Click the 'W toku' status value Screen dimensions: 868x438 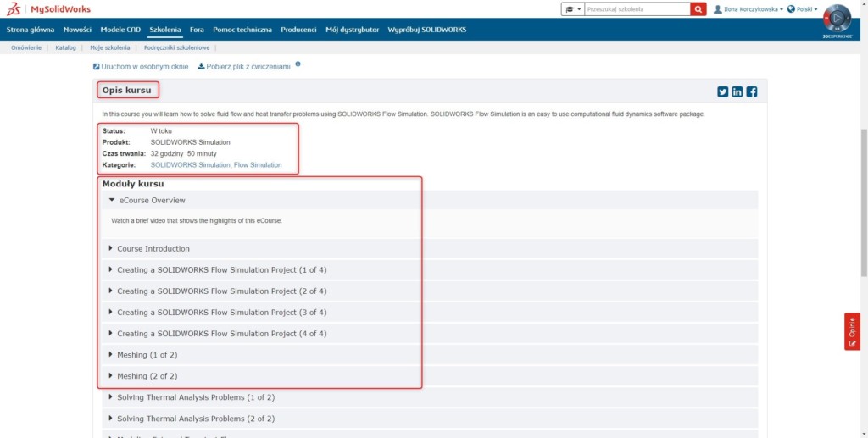[161, 131]
